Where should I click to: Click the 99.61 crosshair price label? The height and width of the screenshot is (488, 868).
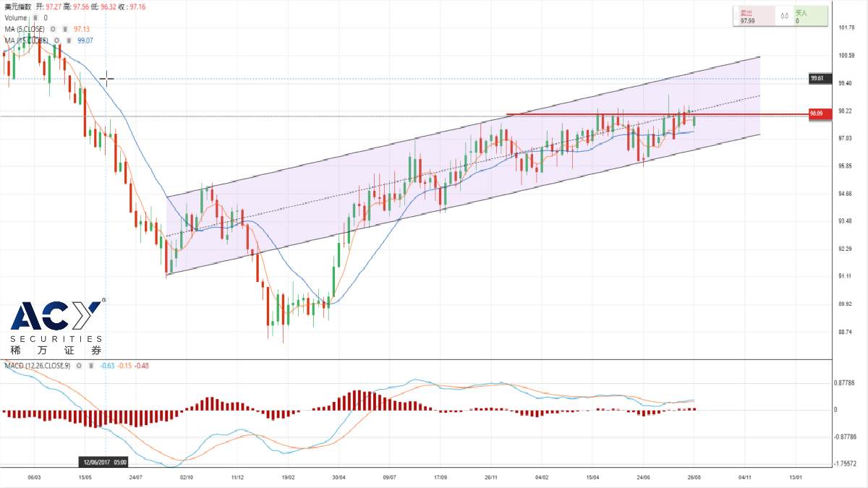(x=817, y=78)
